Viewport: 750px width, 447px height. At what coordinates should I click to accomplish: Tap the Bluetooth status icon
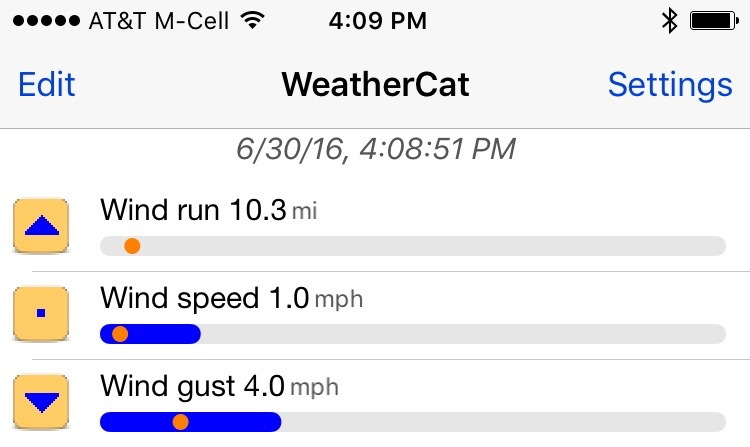coord(669,21)
